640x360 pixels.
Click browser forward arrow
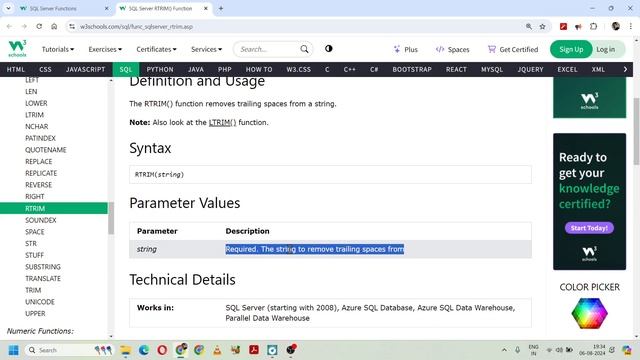point(24,27)
